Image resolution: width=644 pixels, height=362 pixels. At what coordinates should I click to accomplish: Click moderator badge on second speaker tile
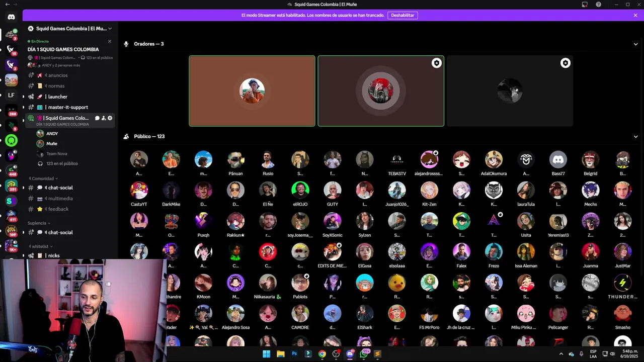click(x=436, y=63)
